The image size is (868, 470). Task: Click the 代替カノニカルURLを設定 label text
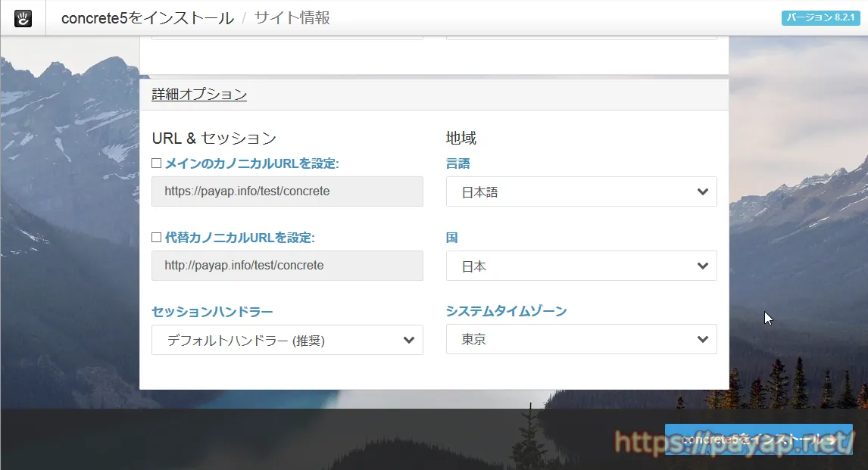pyautogui.click(x=239, y=238)
